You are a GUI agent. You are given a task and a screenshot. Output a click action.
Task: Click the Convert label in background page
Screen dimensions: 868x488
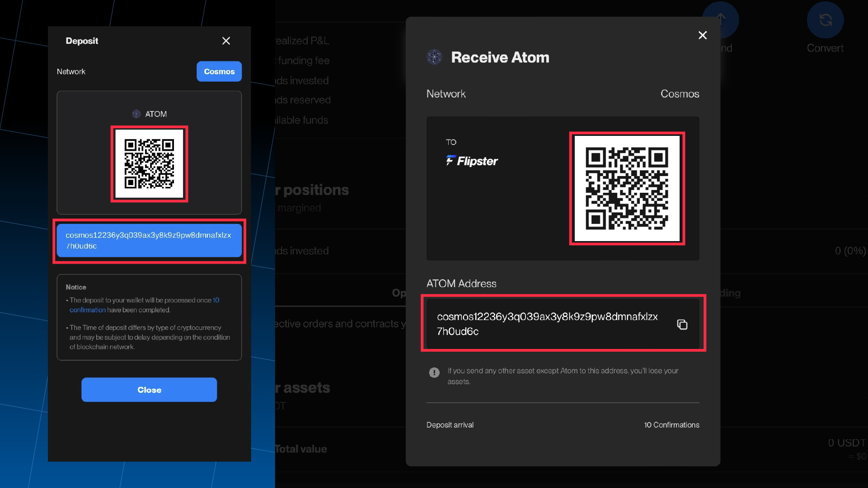pyautogui.click(x=825, y=48)
